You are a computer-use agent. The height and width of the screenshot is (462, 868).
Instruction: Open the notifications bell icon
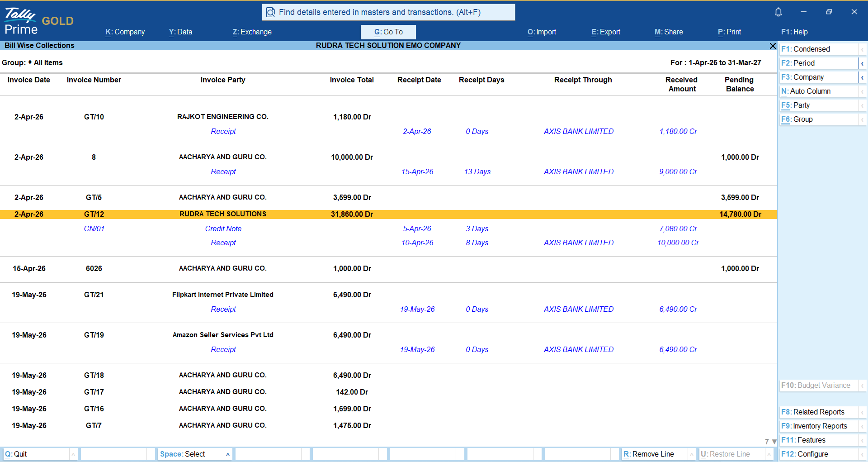(778, 12)
